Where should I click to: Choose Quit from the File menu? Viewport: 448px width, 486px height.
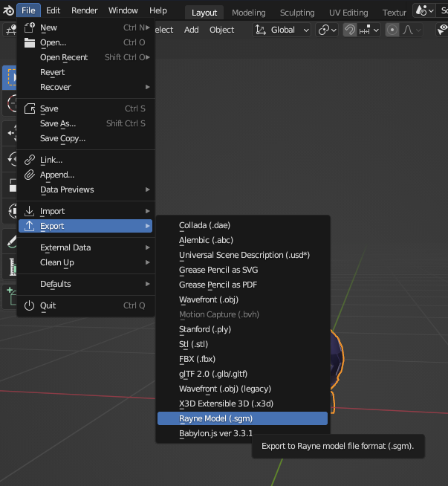tap(85, 305)
